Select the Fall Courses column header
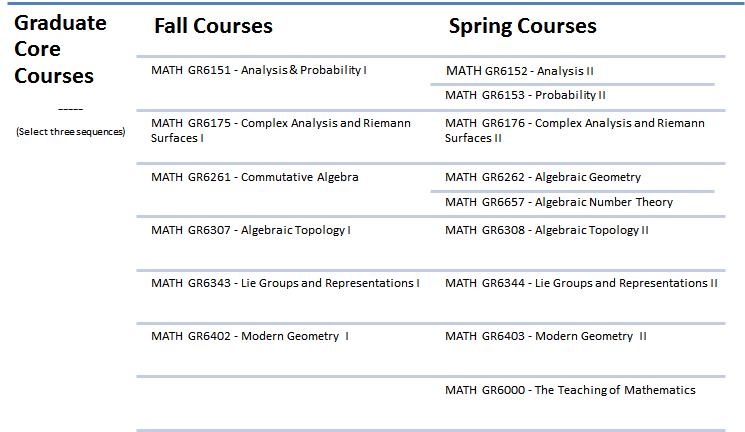Viewport: 745px width, 432px height. tap(213, 26)
